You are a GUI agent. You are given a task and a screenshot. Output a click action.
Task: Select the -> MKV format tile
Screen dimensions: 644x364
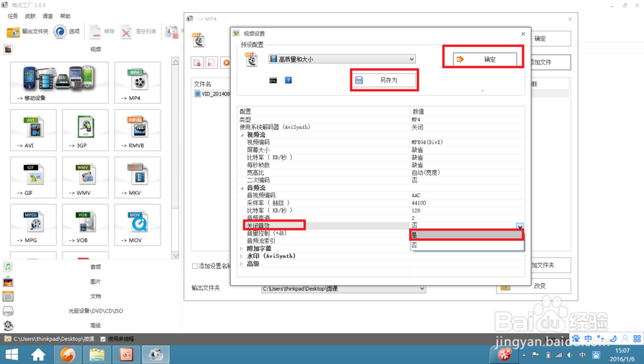coord(137,177)
